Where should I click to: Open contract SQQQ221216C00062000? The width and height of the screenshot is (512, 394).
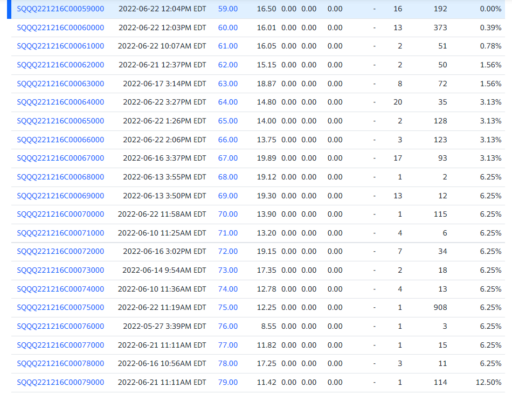pyautogui.click(x=60, y=65)
